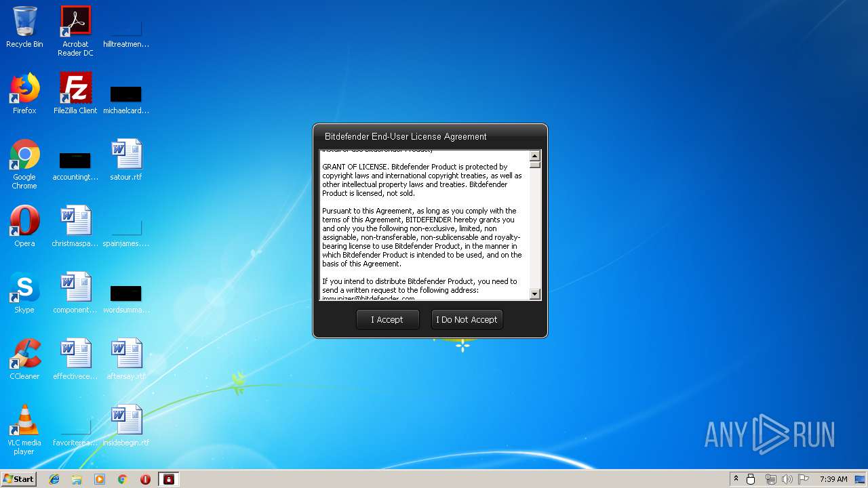This screenshot has width=868, height=488.
Task: Select the Google Chrome desktop shortcut
Action: point(24,164)
